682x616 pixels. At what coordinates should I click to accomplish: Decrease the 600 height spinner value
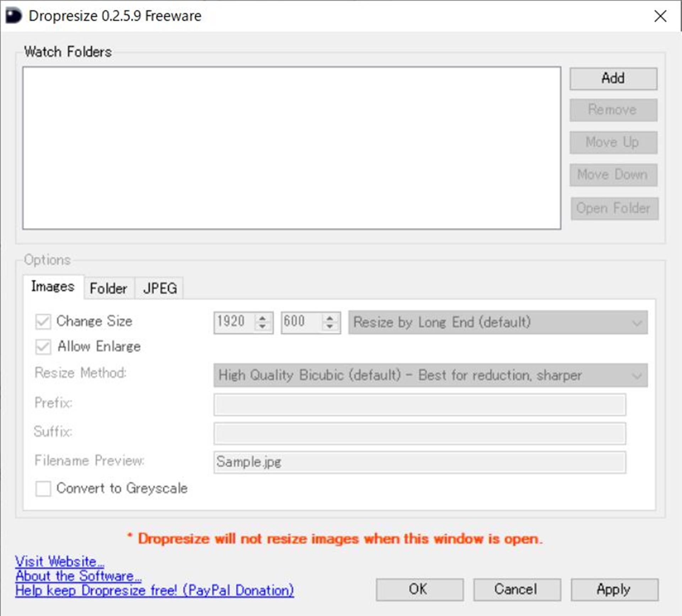pos(329,326)
